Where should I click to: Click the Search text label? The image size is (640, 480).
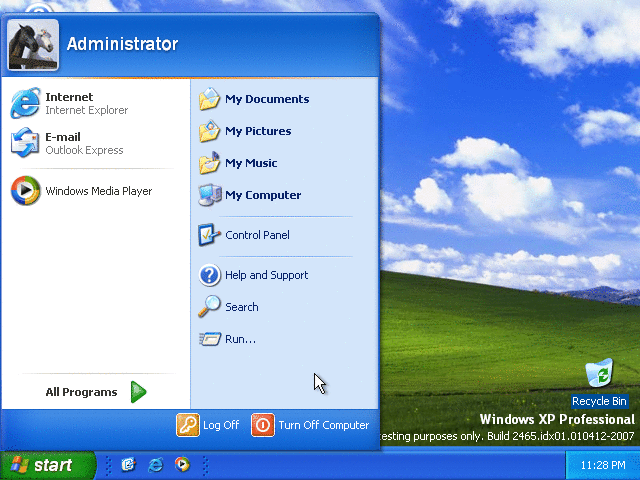(242, 307)
